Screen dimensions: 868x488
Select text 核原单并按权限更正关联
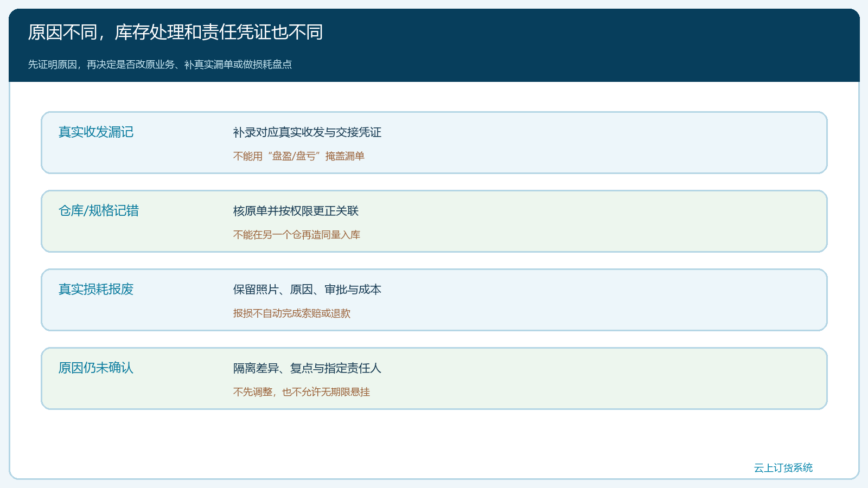tap(296, 211)
